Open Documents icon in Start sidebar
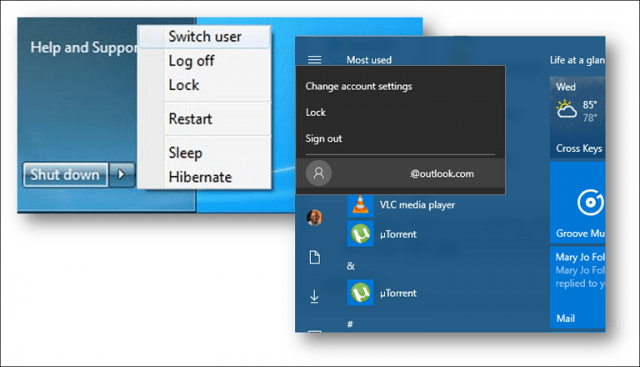Viewport: 640px width, 367px height. (x=315, y=258)
